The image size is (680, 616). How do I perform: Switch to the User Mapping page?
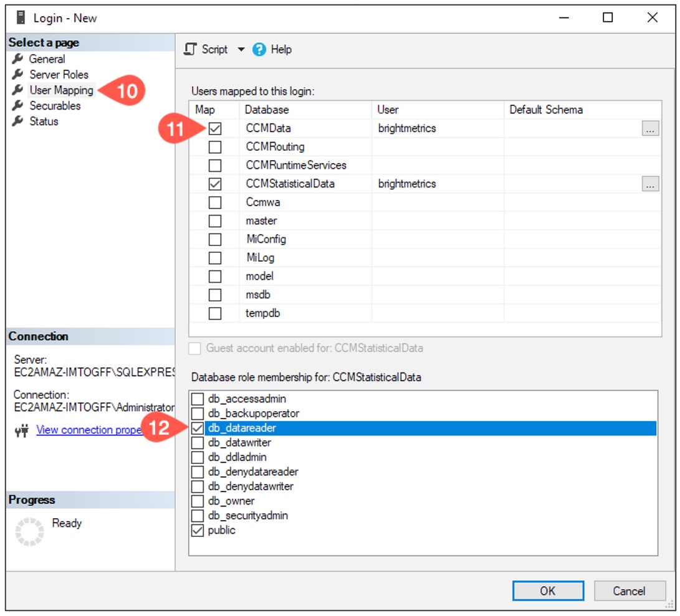61,90
